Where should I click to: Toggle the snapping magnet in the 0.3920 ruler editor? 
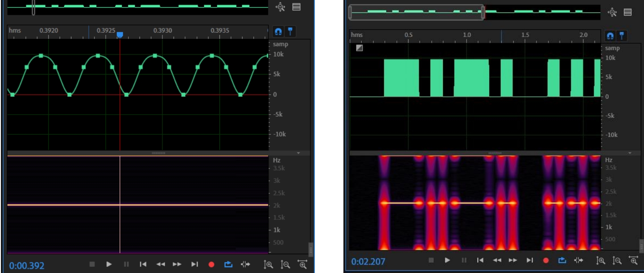(278, 32)
